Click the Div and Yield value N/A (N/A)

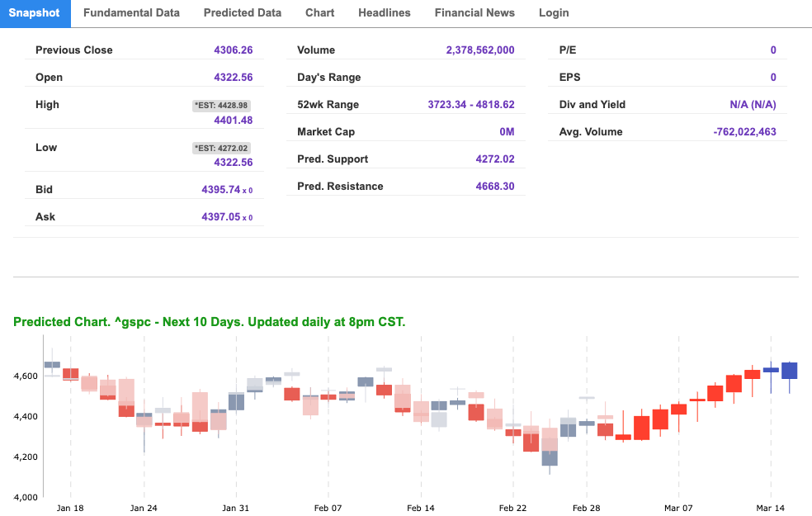click(753, 105)
